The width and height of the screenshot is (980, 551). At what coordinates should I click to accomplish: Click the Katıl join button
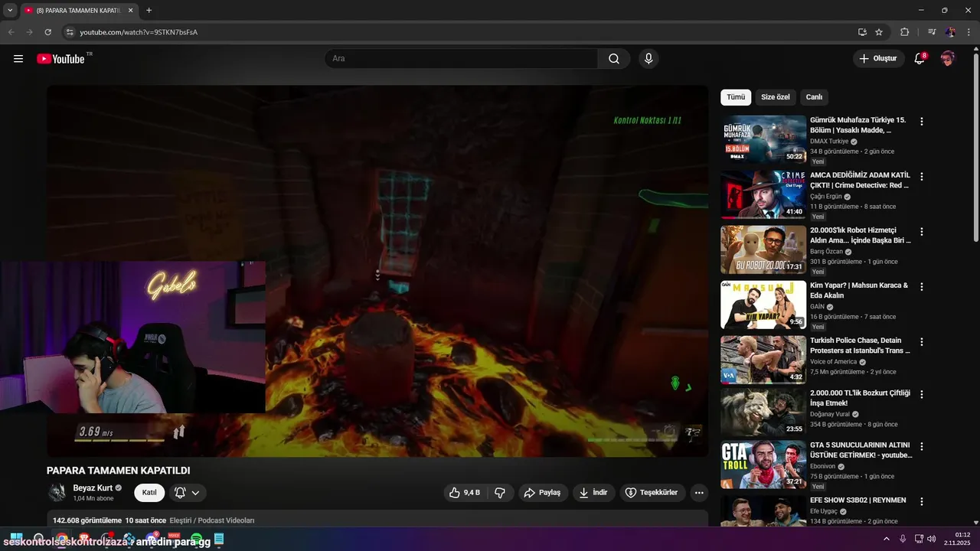click(149, 493)
